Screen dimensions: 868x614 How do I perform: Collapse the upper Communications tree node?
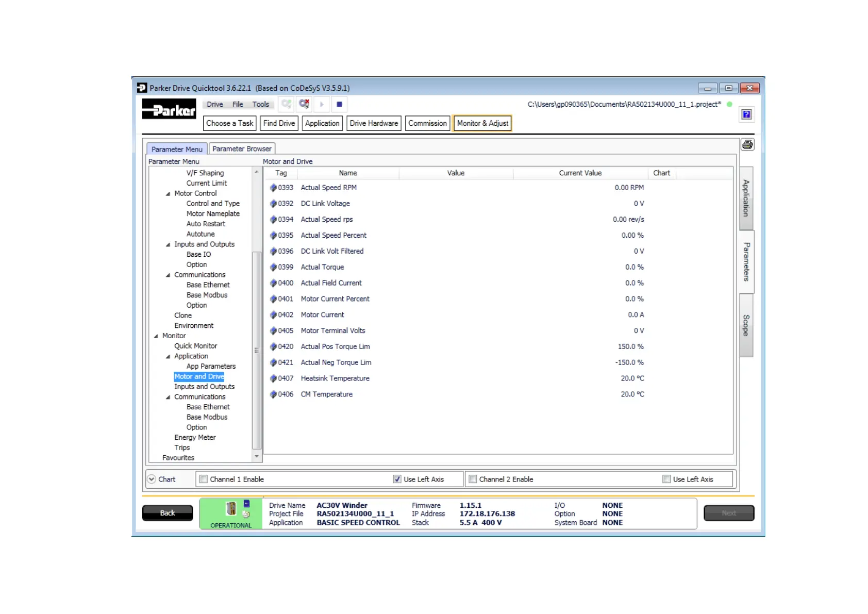coord(168,275)
